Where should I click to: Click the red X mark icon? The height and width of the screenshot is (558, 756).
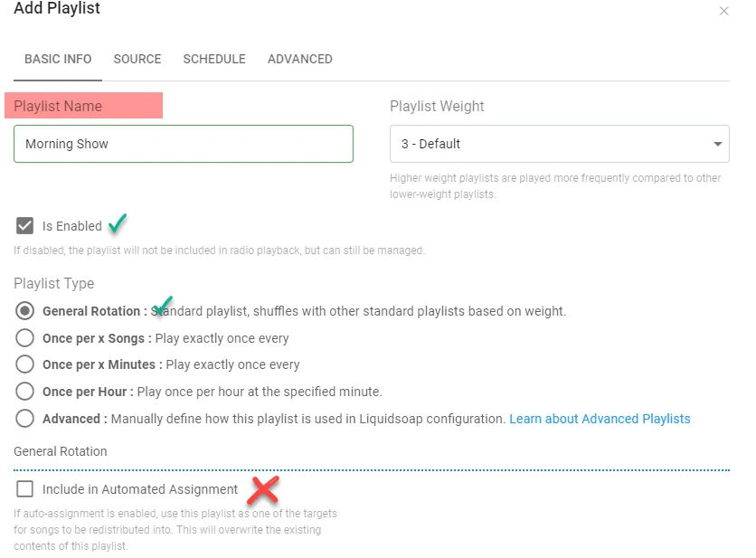263,490
